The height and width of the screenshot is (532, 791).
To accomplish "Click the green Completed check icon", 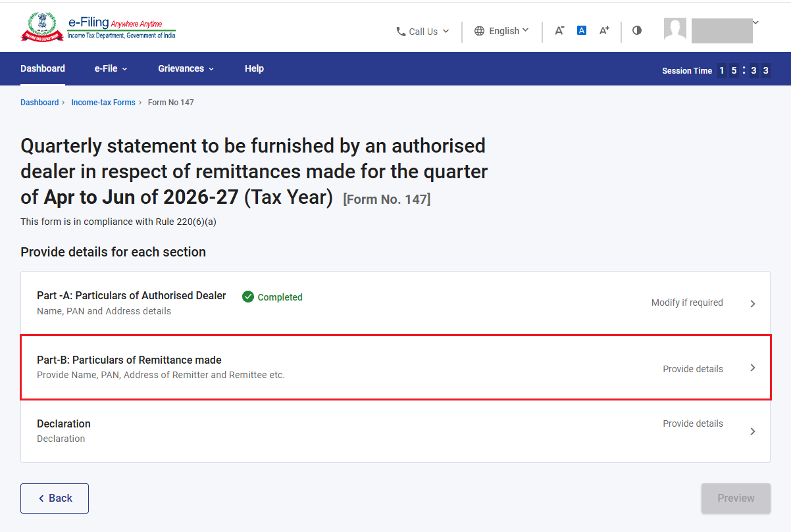I will pyautogui.click(x=248, y=297).
